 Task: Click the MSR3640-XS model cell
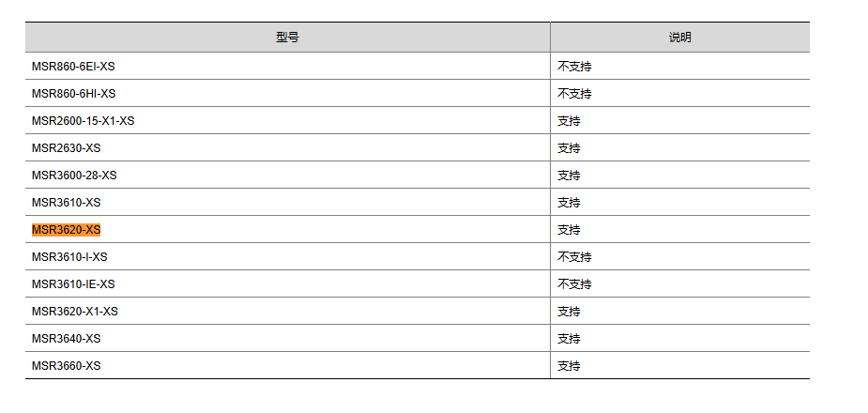(66, 339)
